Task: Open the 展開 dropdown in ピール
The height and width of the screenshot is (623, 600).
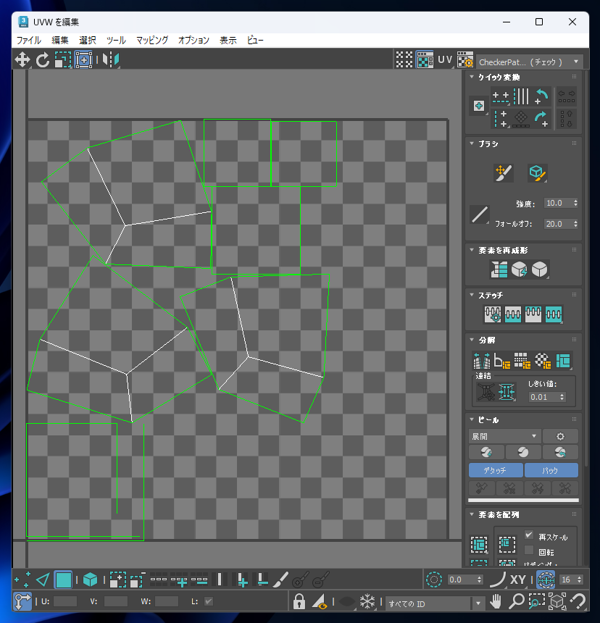Action: [x=504, y=436]
